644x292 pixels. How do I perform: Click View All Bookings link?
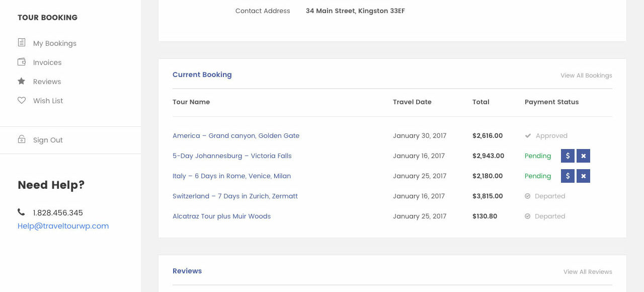click(x=586, y=76)
